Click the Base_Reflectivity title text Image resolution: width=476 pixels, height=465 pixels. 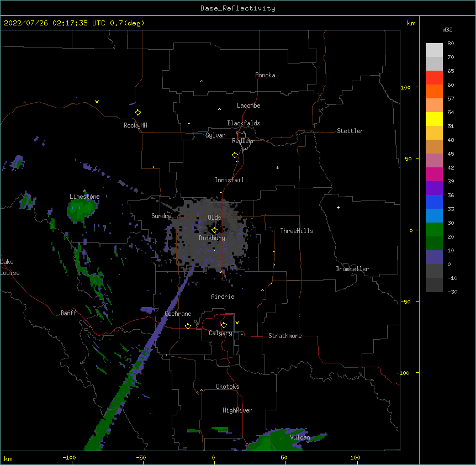(238, 8)
